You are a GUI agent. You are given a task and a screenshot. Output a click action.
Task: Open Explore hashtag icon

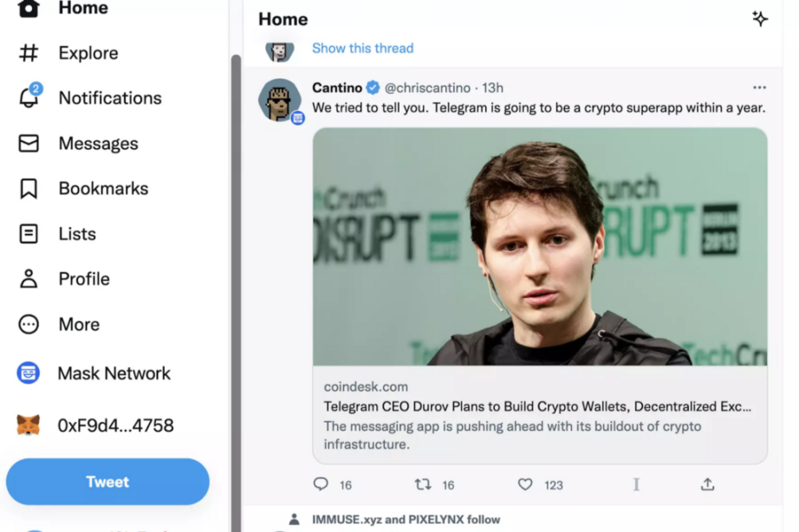[29, 53]
